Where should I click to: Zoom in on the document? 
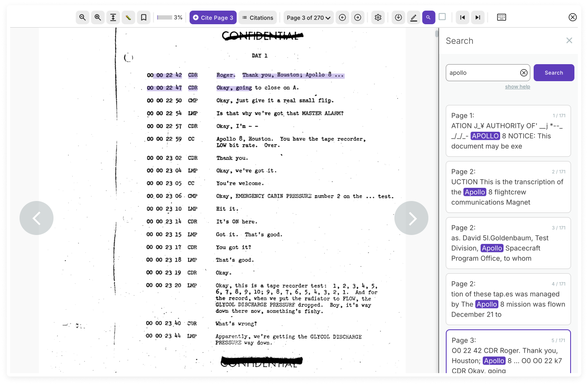tap(98, 17)
